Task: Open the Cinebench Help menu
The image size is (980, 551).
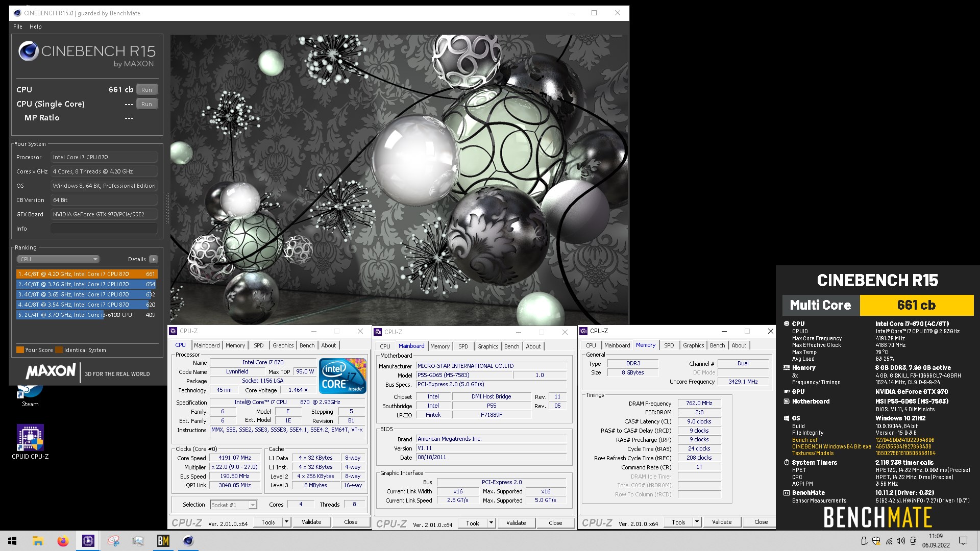Action: point(36,27)
